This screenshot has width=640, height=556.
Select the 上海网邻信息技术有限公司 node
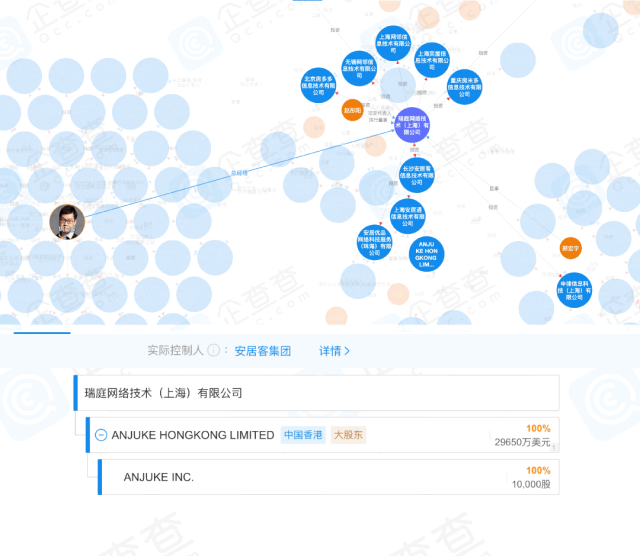point(393,43)
